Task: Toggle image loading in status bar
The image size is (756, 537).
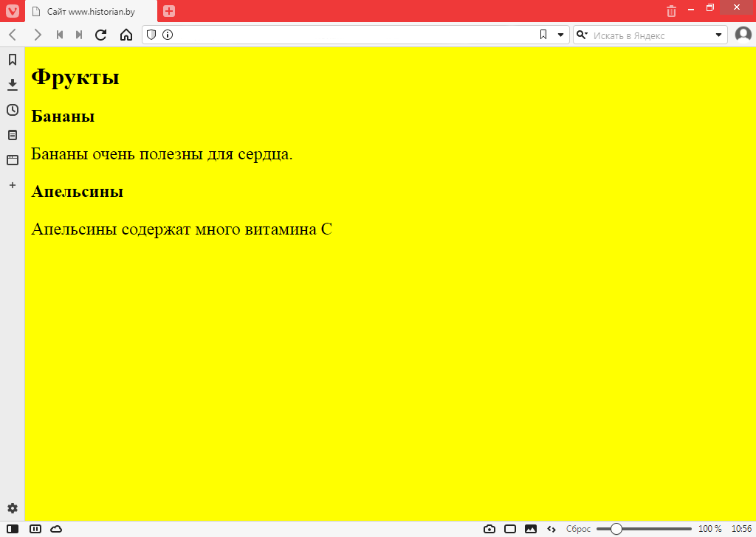Action: pyautogui.click(x=530, y=529)
